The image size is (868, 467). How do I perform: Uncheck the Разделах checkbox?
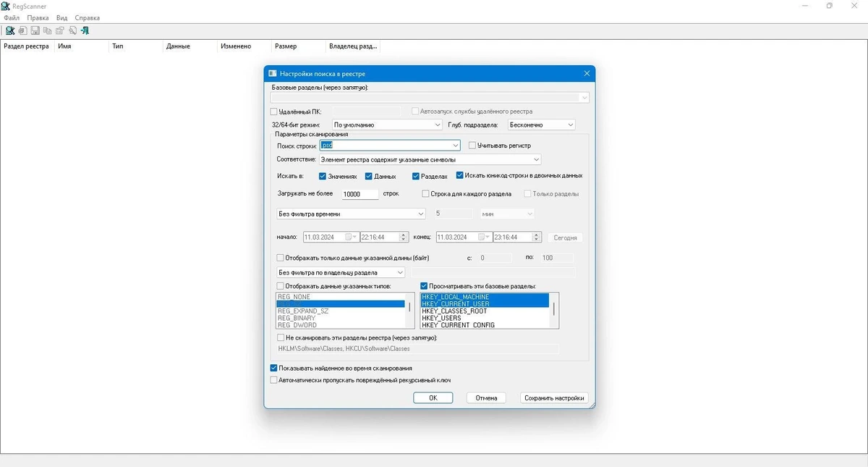[x=416, y=176]
